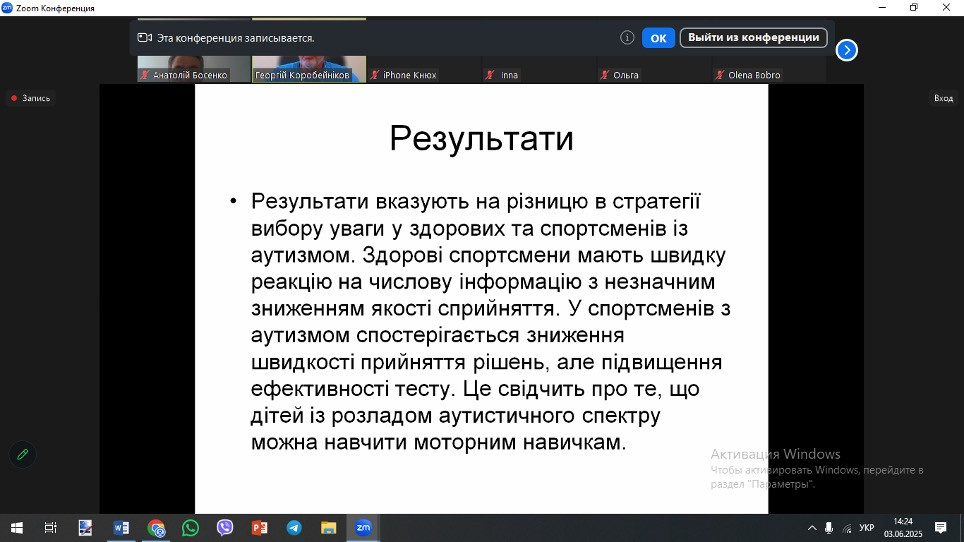This screenshot has height=542, width=964.
Task: Open Viber from the taskbar
Action: tap(225, 527)
